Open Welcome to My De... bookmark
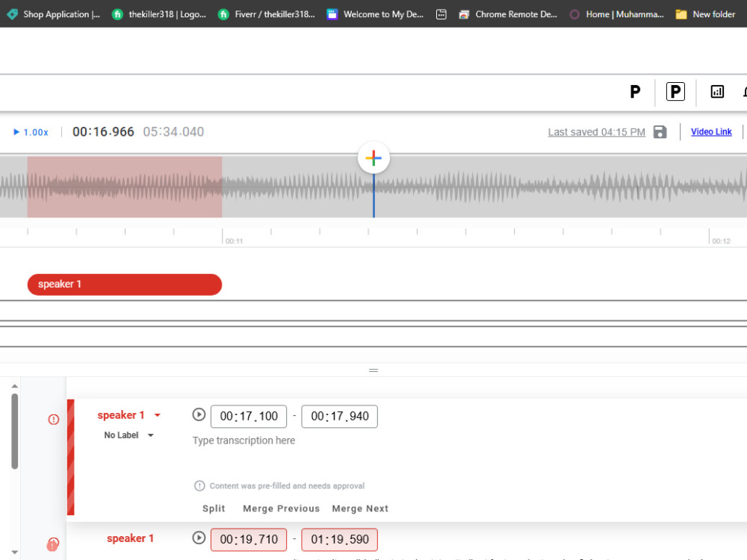This screenshot has width=747, height=560. [376, 14]
